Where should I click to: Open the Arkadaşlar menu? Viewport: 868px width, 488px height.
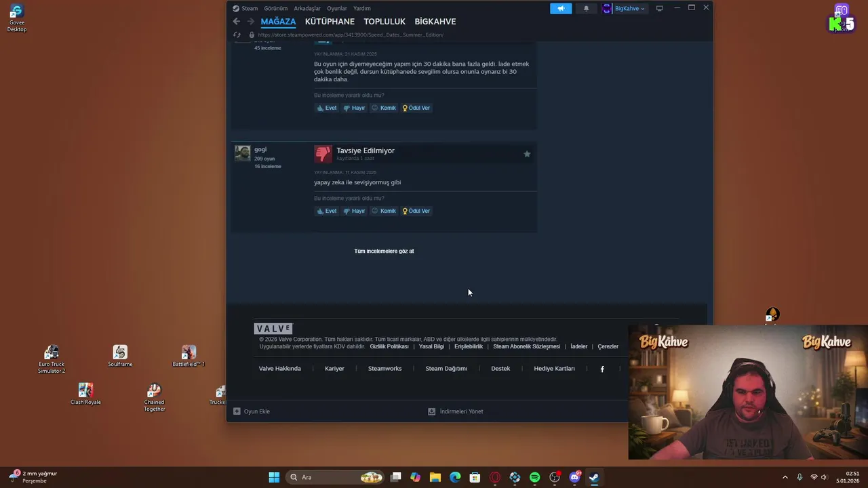pyautogui.click(x=307, y=8)
